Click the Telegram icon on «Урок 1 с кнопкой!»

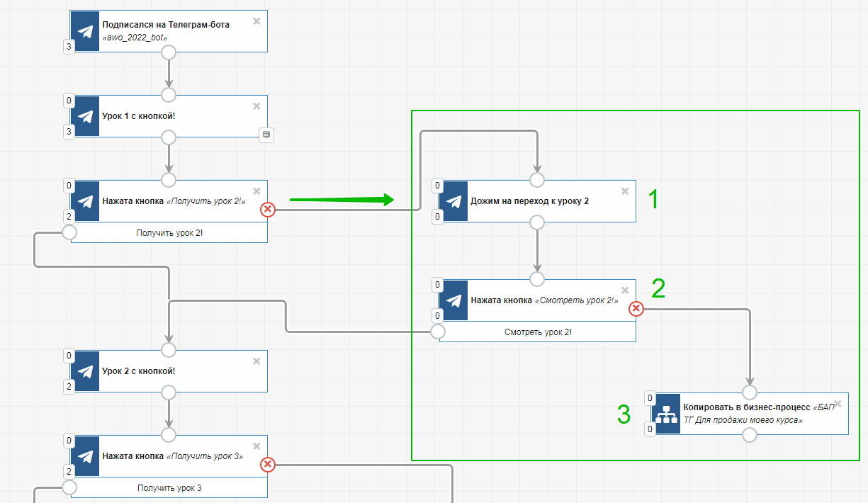coord(86,116)
